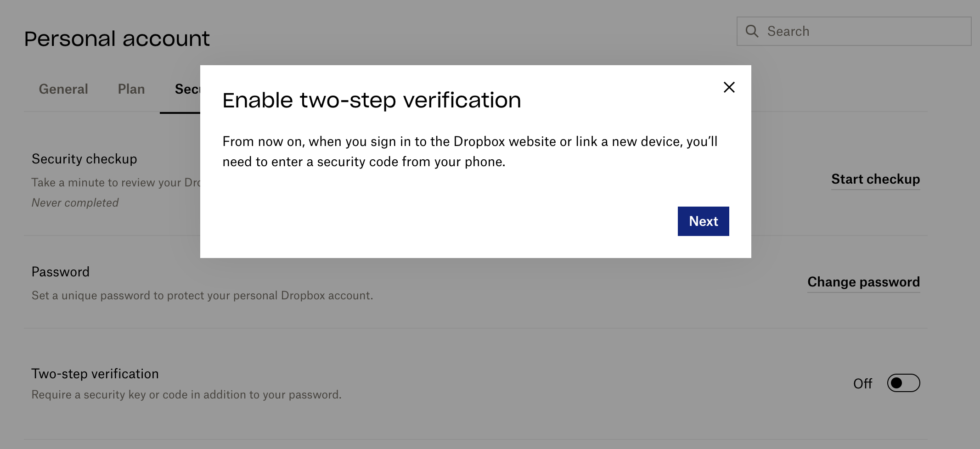Viewport: 980px width, 449px height.
Task: Click the Never completed status text
Action: tap(75, 202)
